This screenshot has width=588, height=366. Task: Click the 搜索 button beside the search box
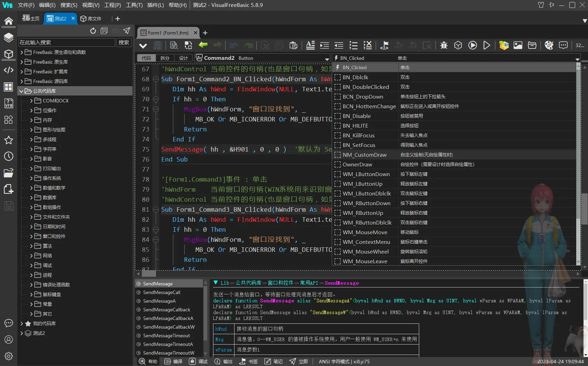click(124, 42)
